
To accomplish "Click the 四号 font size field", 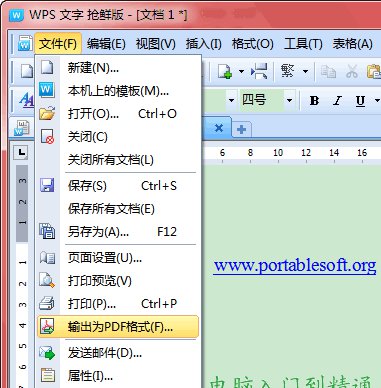I will 262,100.
